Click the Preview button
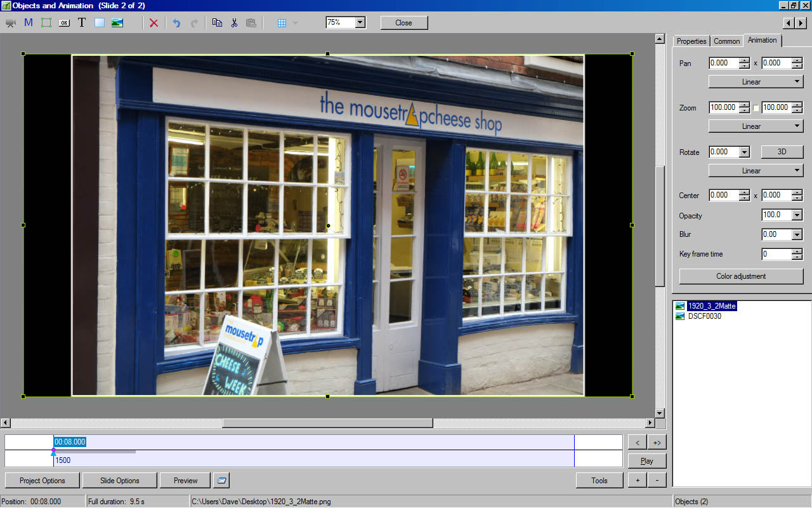This screenshot has width=812, height=508. click(x=186, y=481)
